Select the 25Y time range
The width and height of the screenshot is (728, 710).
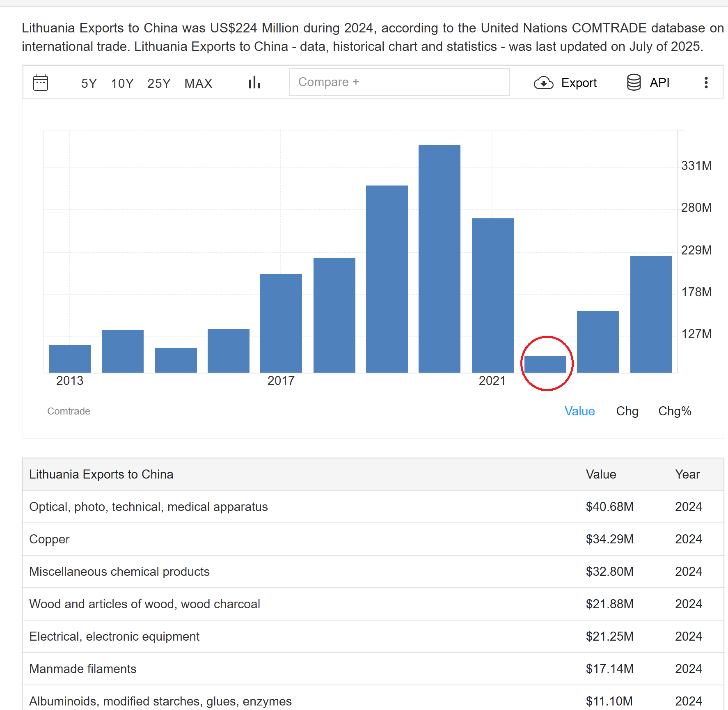[159, 83]
